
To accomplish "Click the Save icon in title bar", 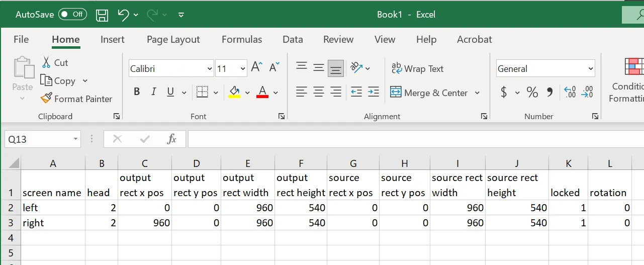I will click(x=102, y=15).
